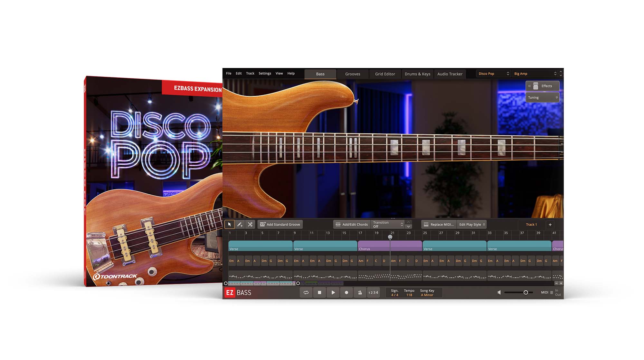Select the pencil draw tool
This screenshot has width=644, height=360.
pos(240,224)
